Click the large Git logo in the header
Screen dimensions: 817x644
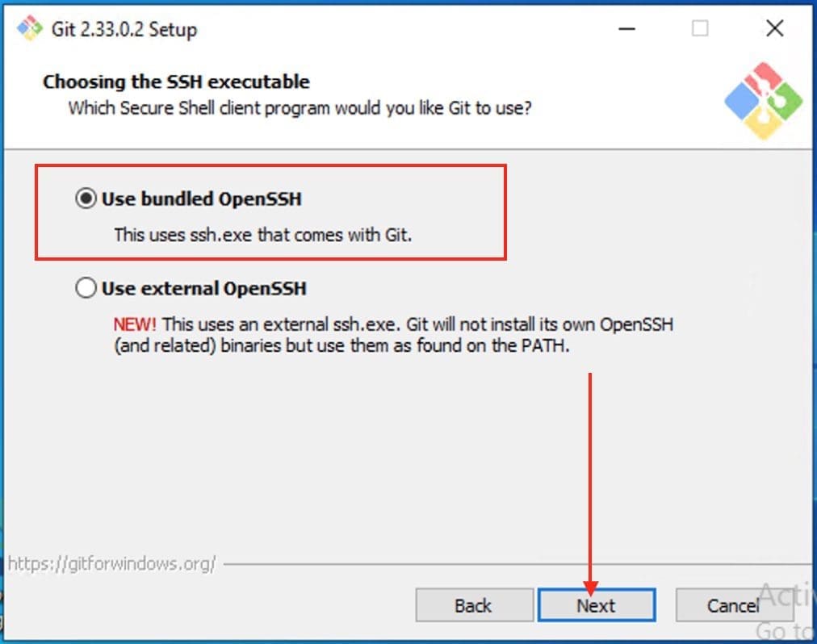(763, 100)
